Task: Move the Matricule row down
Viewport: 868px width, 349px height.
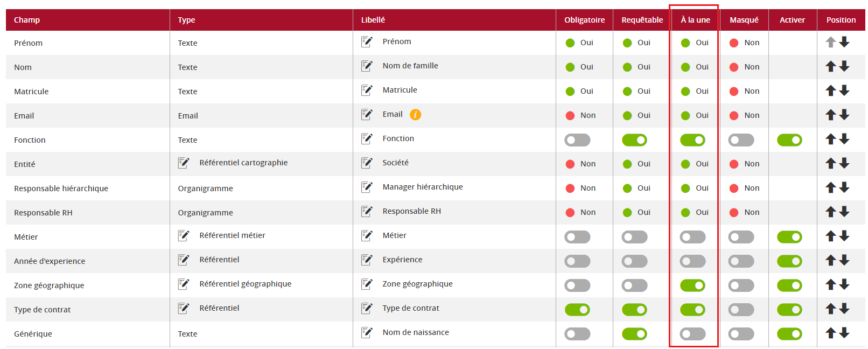Action: click(844, 90)
